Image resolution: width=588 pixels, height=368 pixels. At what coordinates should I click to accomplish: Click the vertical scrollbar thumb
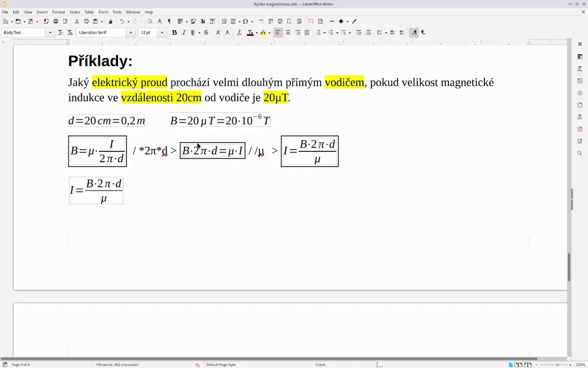click(x=569, y=267)
